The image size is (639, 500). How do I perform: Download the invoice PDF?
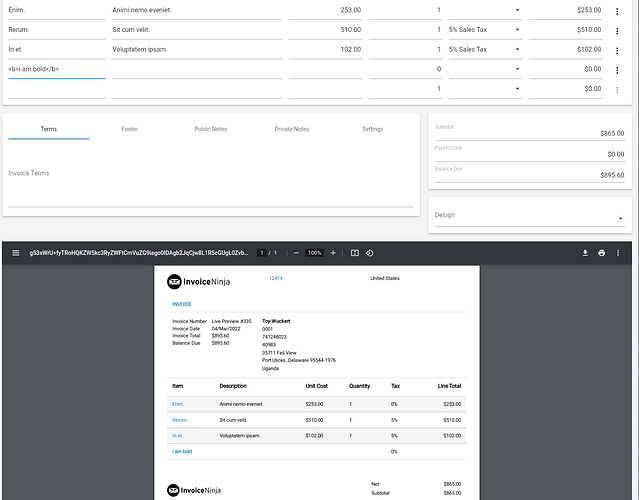point(585,253)
